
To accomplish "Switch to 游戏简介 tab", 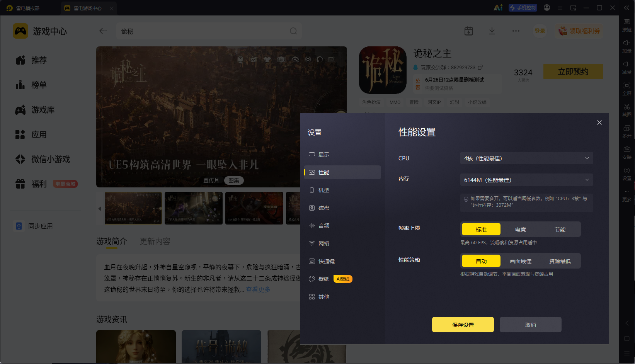I will click(x=112, y=242).
